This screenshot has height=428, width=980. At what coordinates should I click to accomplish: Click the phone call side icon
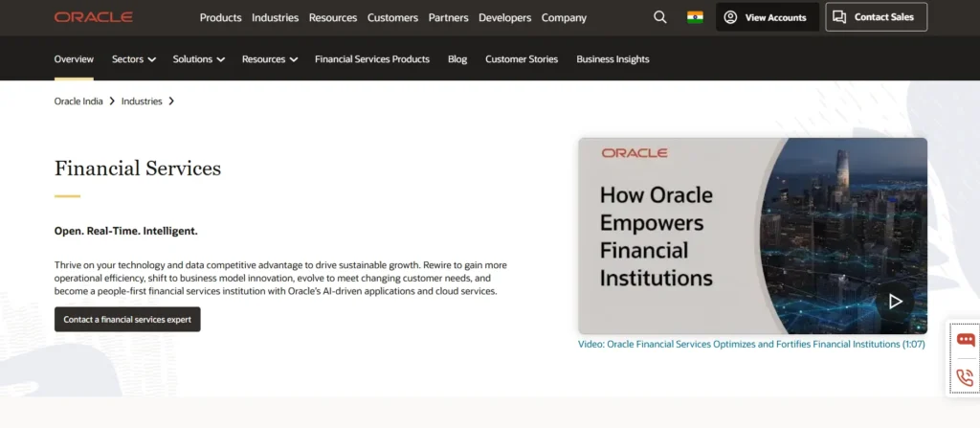point(965,377)
